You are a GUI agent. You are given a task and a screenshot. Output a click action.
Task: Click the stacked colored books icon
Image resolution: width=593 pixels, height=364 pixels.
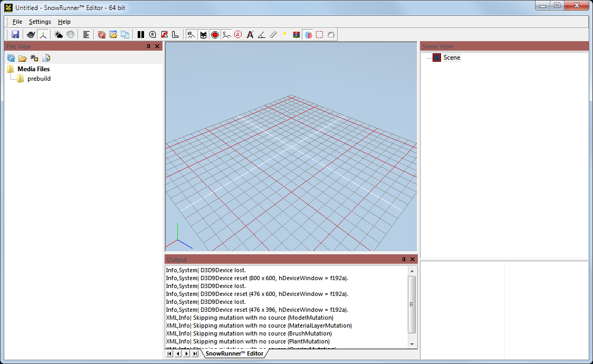coord(296,35)
